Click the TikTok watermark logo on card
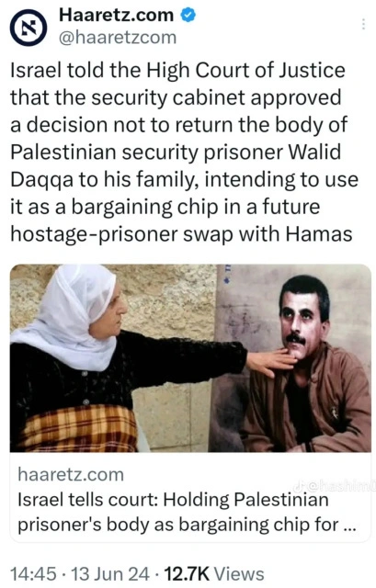This screenshot has height=588, width=376. coord(299,487)
